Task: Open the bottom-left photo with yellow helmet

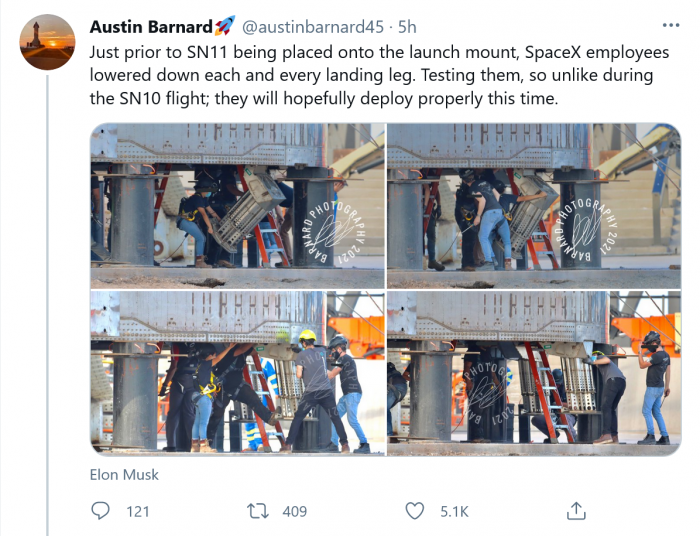Action: click(238, 373)
